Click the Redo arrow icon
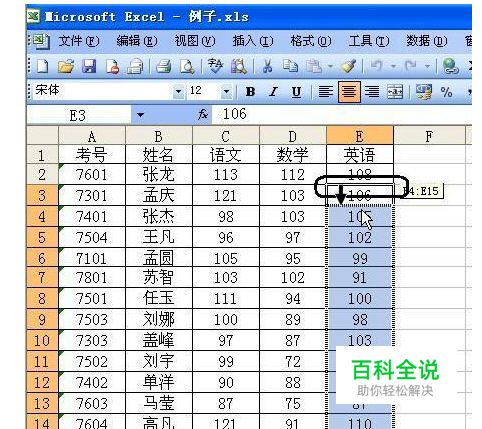482x429 pixels. 410,66
